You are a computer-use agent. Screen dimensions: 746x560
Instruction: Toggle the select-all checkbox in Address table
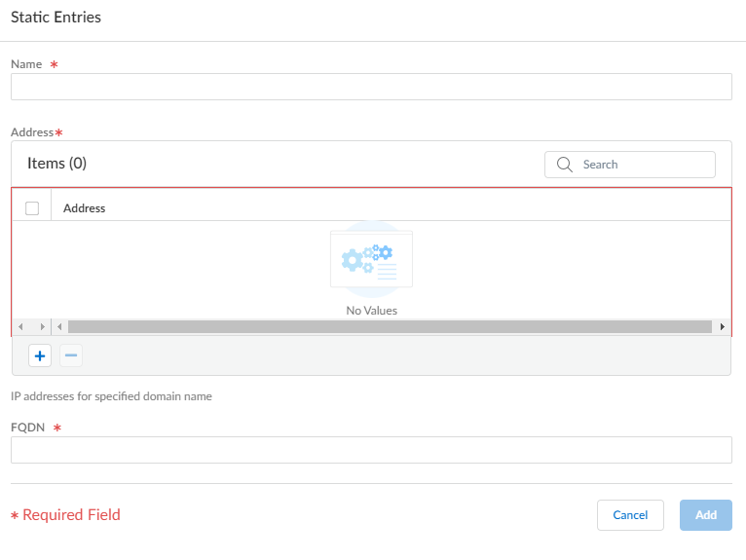pyautogui.click(x=32, y=208)
